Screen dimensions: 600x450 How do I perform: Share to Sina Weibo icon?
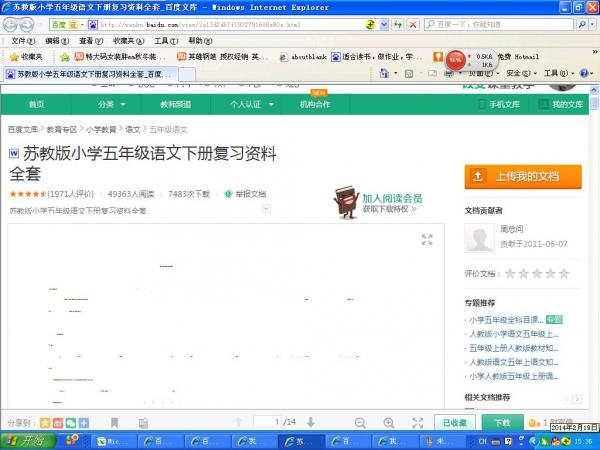[58, 423]
